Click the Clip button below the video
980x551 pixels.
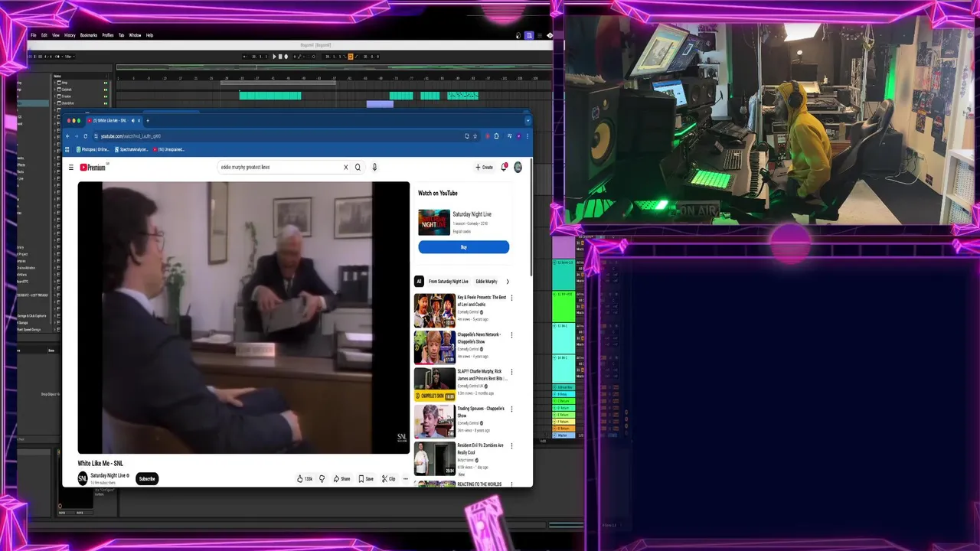tap(389, 479)
